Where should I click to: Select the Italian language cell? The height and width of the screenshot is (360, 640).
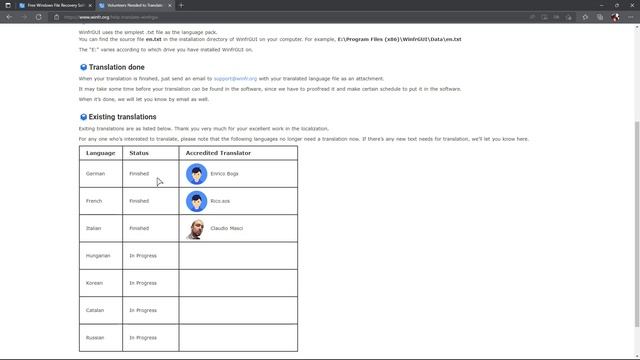[101, 229]
